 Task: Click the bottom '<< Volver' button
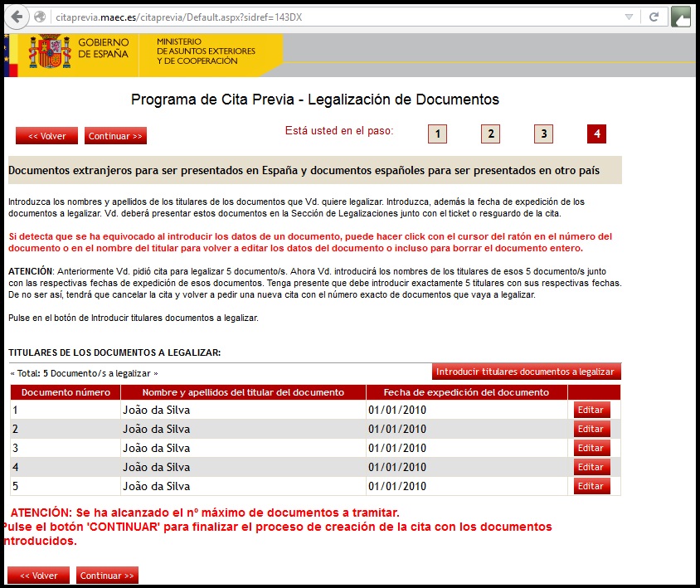[x=38, y=576]
